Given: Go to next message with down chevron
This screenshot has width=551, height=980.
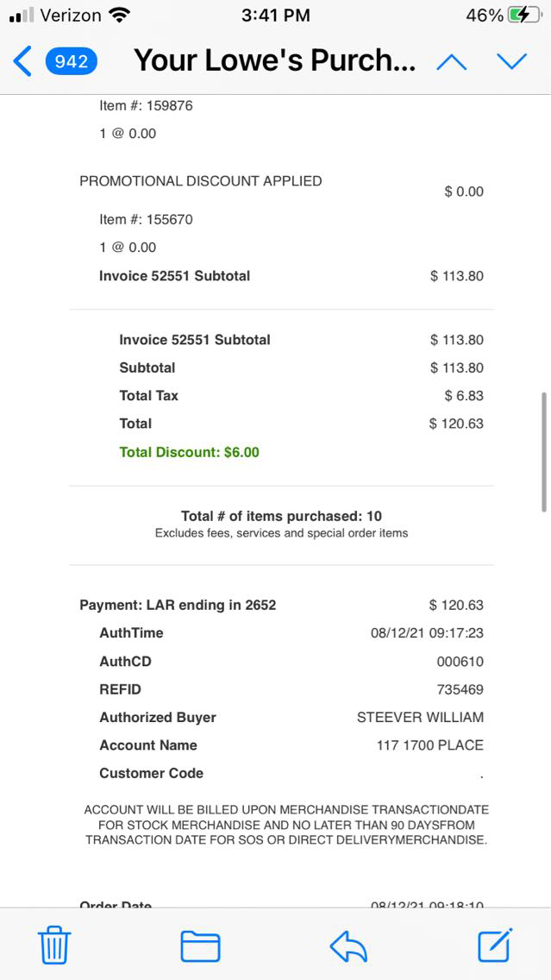Looking at the screenshot, I should (511, 61).
